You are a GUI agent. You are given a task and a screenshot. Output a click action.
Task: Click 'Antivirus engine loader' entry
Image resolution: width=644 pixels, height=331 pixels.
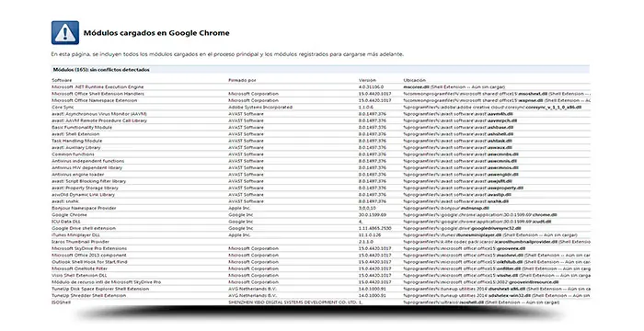coord(78,175)
